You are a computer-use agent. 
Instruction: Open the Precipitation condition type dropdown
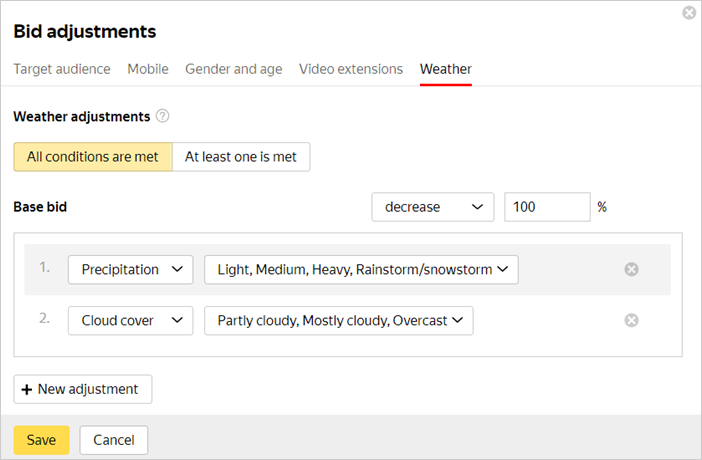tap(130, 269)
